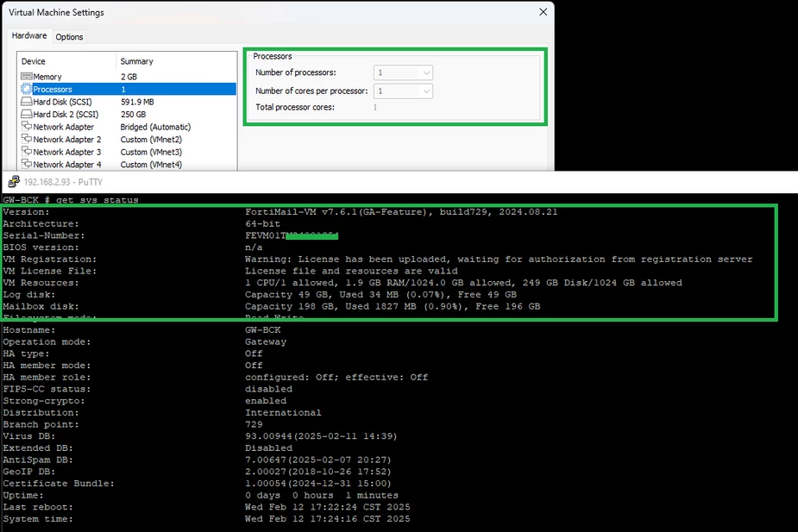
Task: Click the Uptime 0 days value
Action: (322, 495)
